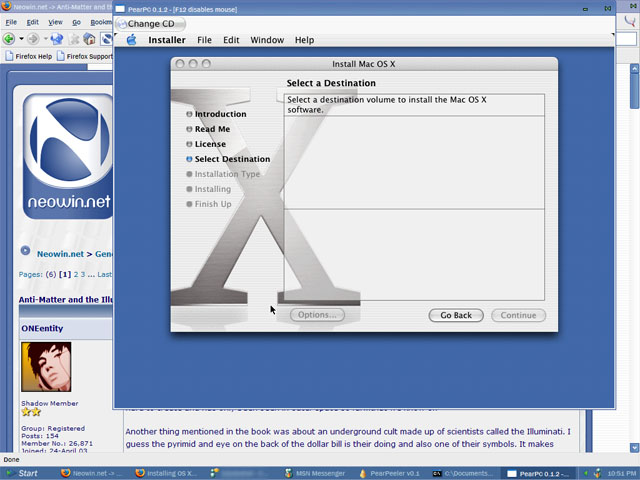Switch to PearPeeler v0.1 taskbar item

389,473
